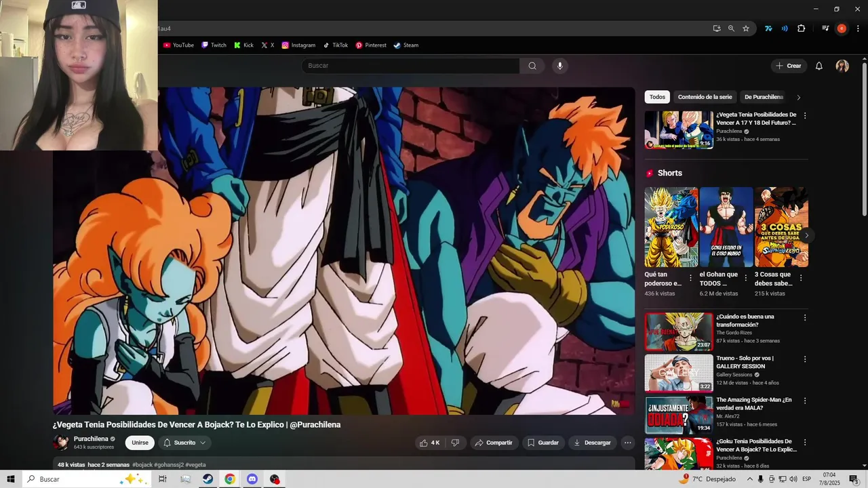Open options for 'Qué tan poderoso' Short
This screenshot has height=488, width=868.
(690, 278)
